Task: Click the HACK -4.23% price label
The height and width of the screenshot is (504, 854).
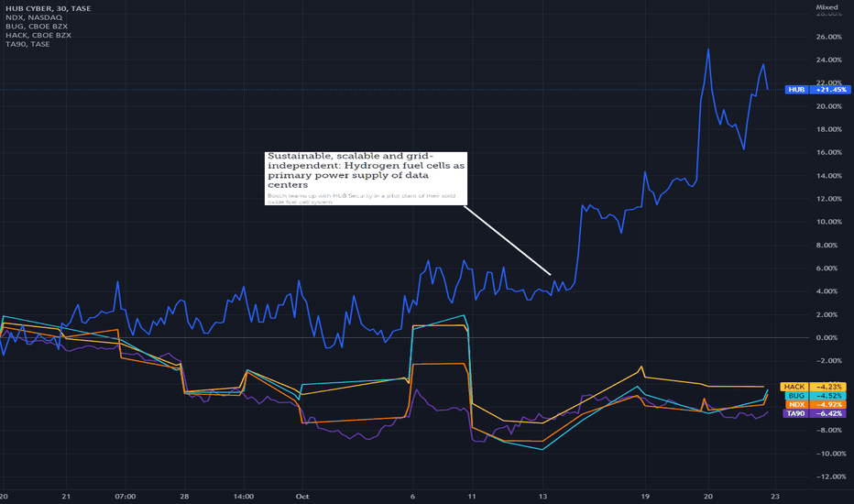Action: [813, 387]
